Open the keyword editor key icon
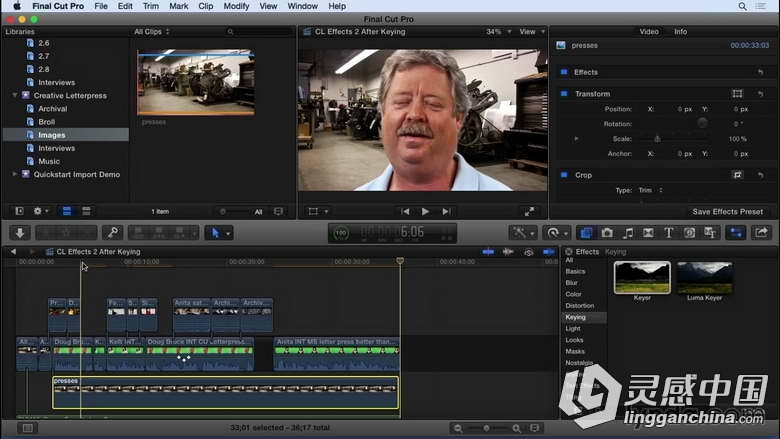780x439 pixels. [x=112, y=233]
